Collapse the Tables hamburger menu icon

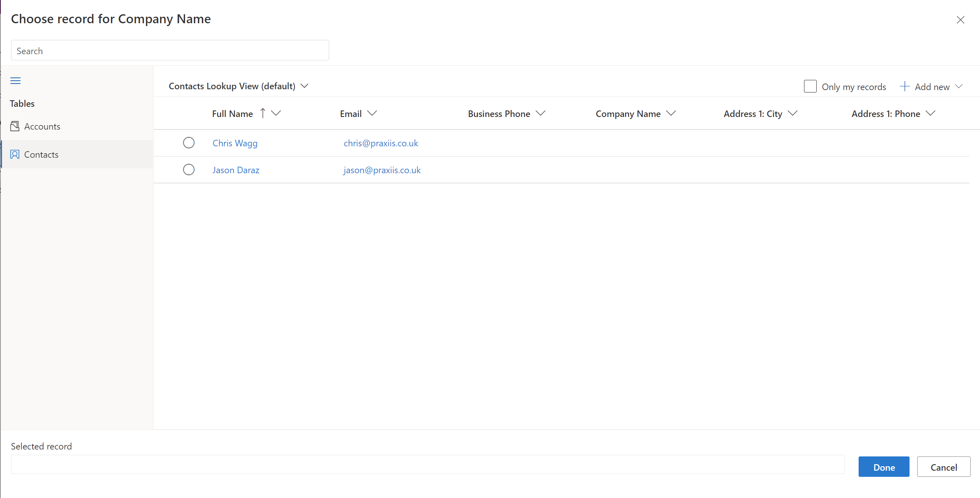15,81
